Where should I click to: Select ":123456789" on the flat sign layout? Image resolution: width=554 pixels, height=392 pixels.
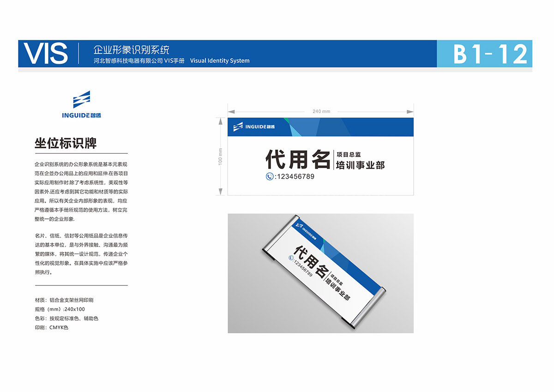pos(295,176)
